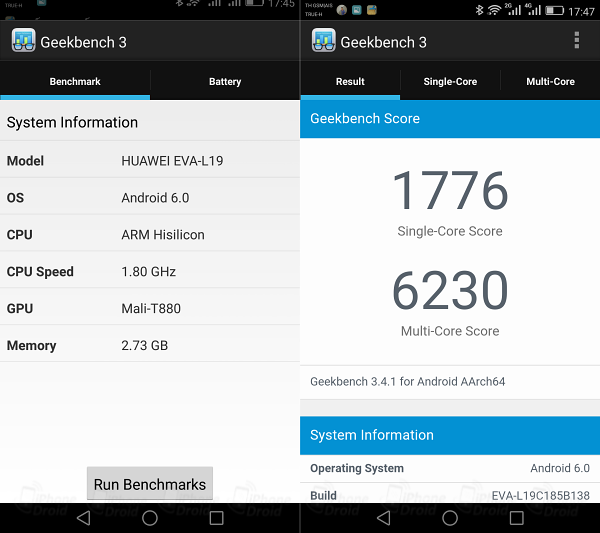Tap the Build row EVA-L19C185B138
The width and height of the screenshot is (600, 533).
(x=450, y=495)
